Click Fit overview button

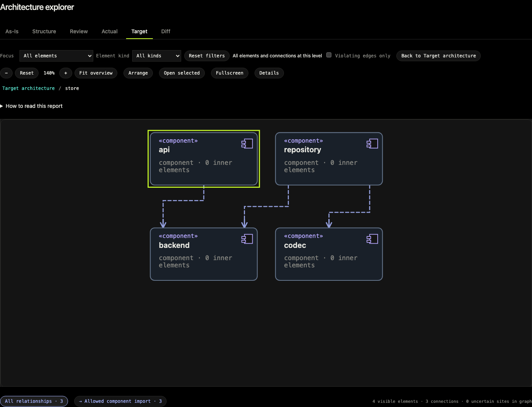96,73
